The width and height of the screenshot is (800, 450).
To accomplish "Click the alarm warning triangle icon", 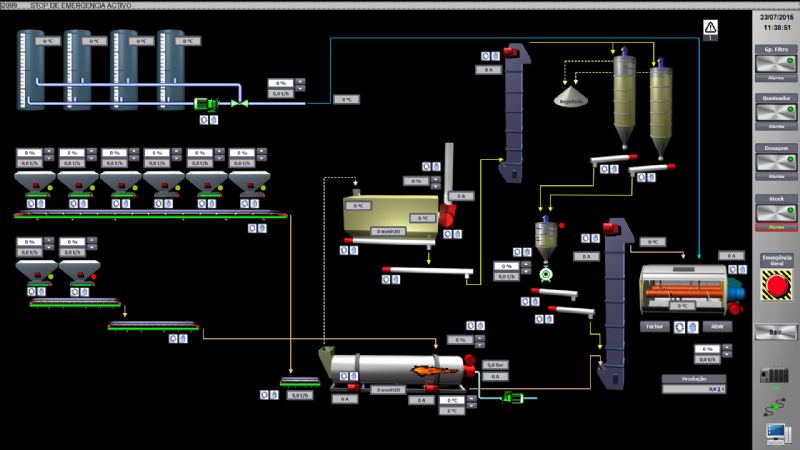I will [x=710, y=27].
